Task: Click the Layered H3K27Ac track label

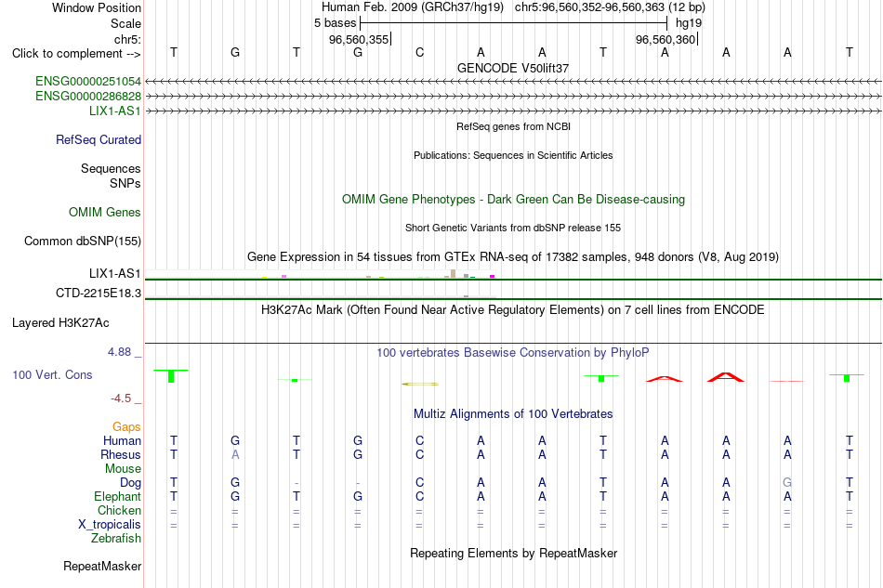Action: [60, 323]
